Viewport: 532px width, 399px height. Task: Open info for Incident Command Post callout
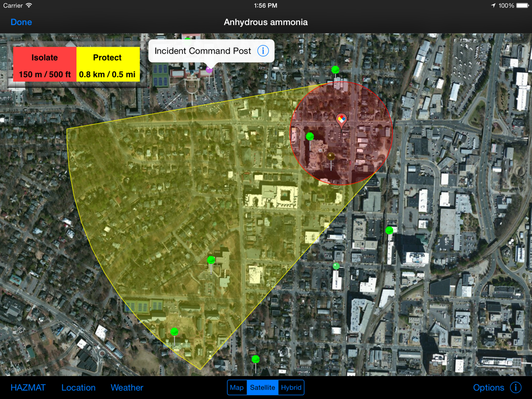point(263,51)
